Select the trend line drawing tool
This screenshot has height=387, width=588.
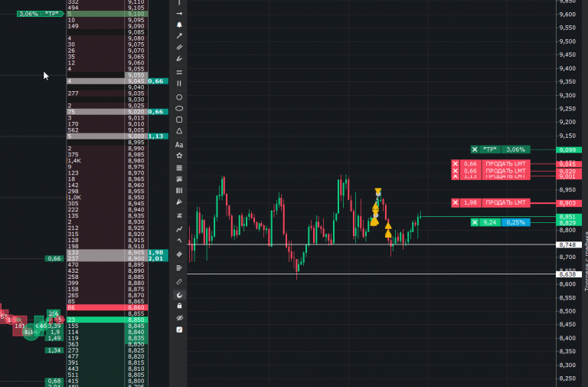click(179, 36)
